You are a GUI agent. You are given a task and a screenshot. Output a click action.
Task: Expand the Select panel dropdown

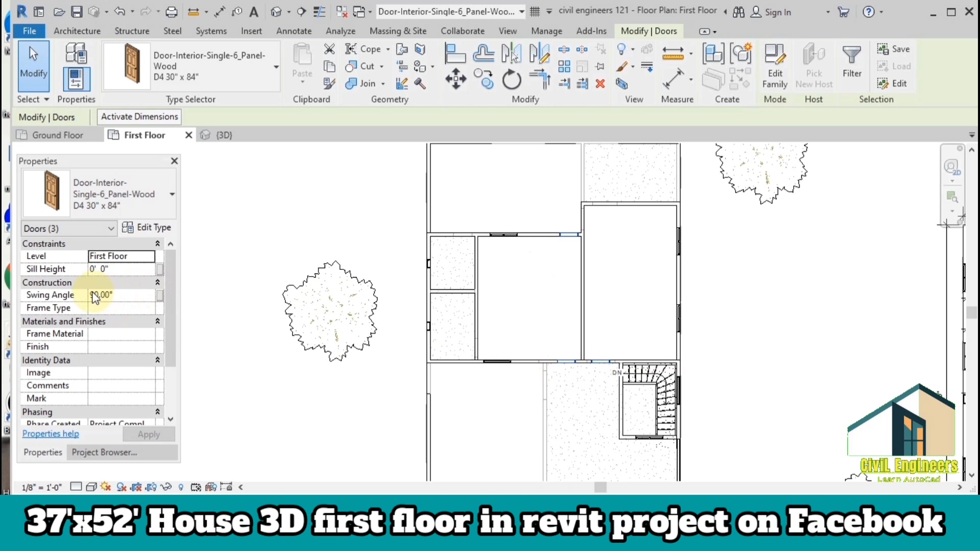click(33, 99)
